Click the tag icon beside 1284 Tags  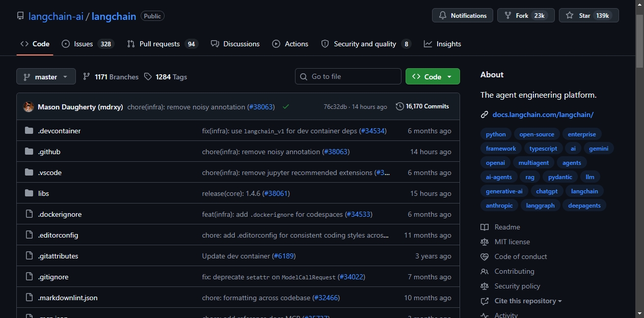tap(148, 77)
